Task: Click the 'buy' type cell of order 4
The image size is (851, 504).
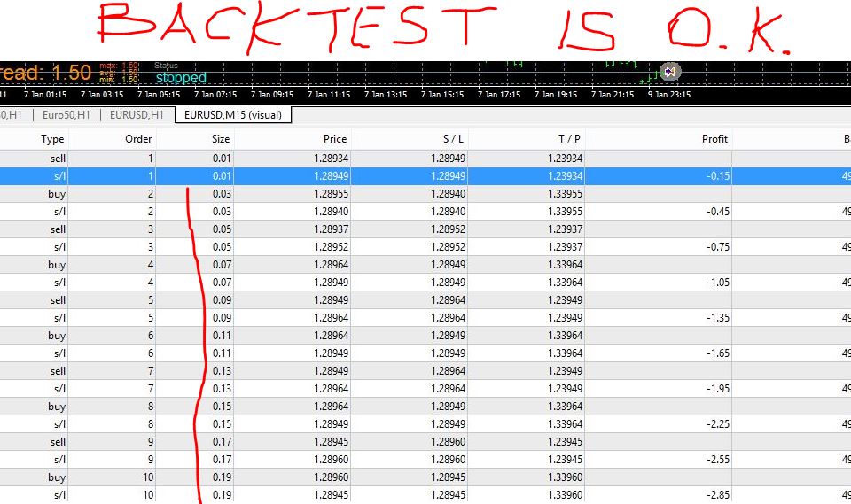Action: (x=57, y=265)
